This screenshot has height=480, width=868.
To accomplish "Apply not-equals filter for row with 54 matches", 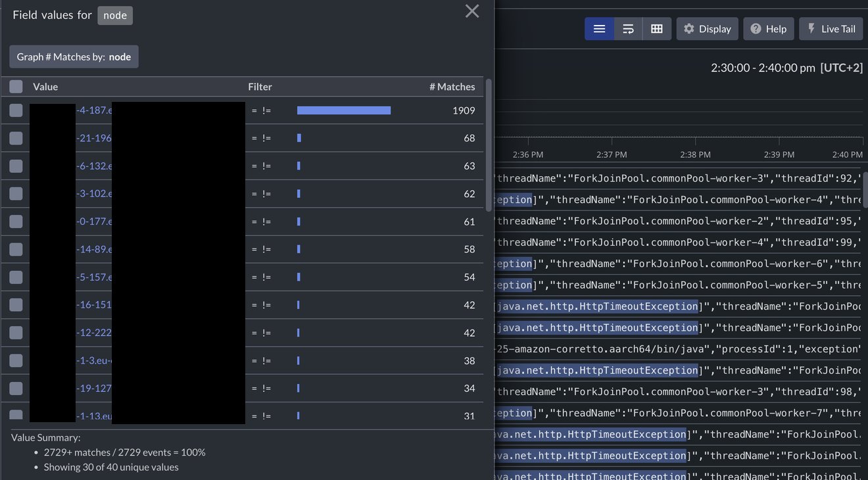I will [266, 277].
